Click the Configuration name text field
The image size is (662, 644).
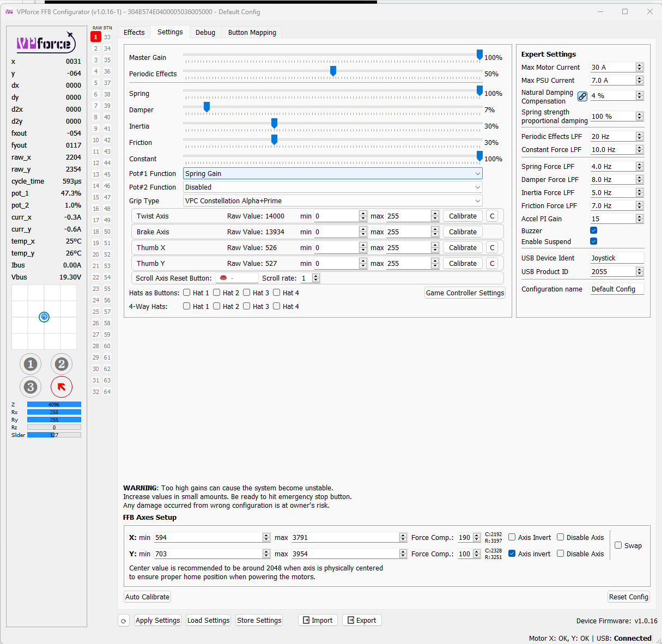617,289
